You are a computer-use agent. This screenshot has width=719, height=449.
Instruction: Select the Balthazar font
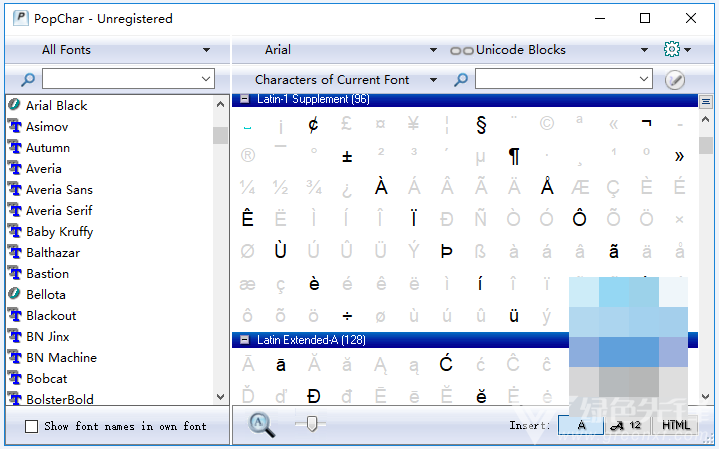click(53, 253)
